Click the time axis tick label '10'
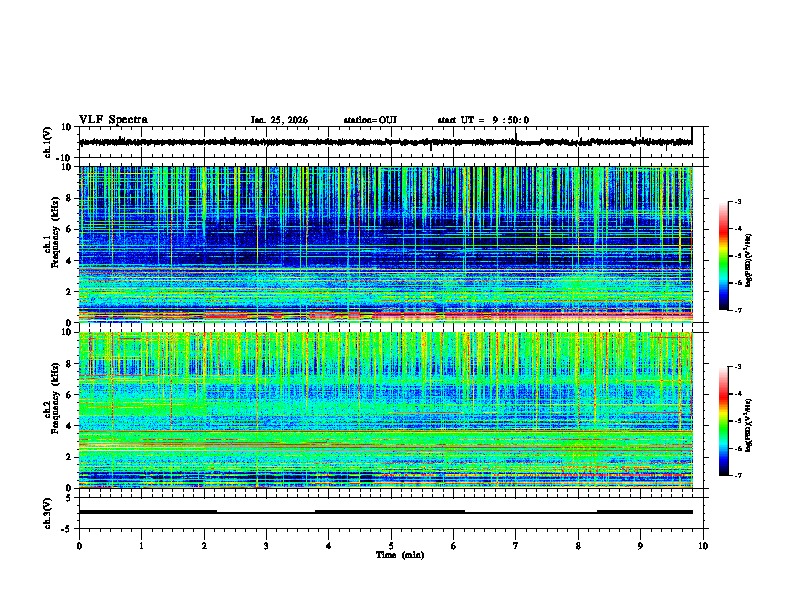 click(x=703, y=546)
